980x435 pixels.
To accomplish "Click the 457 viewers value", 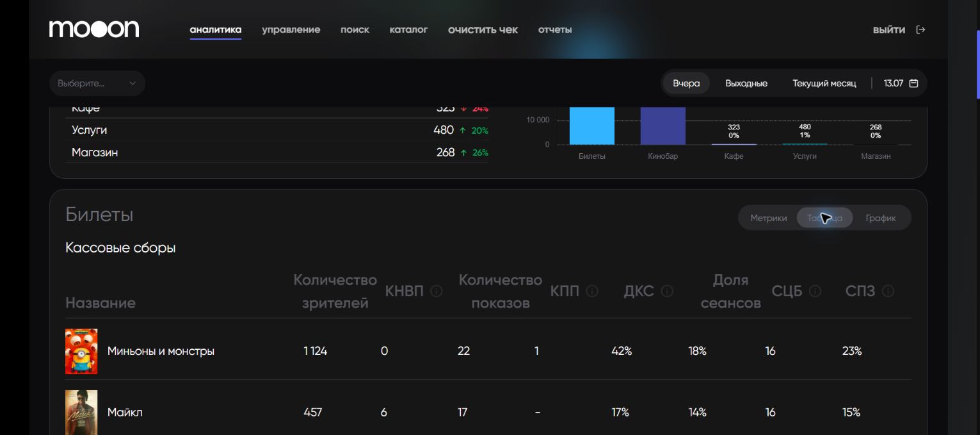I will [312, 413].
